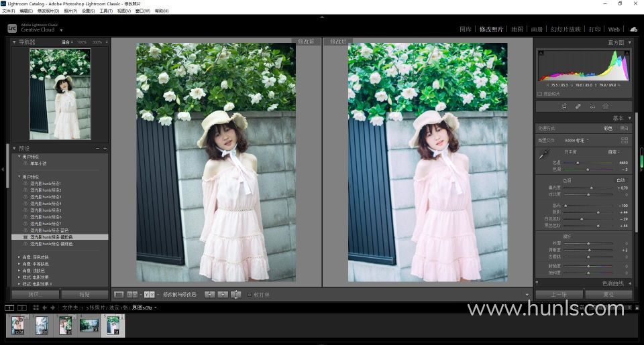Expand the 样式: 电影效果 preset group
This screenshot has height=345, width=644.
pos(19,277)
